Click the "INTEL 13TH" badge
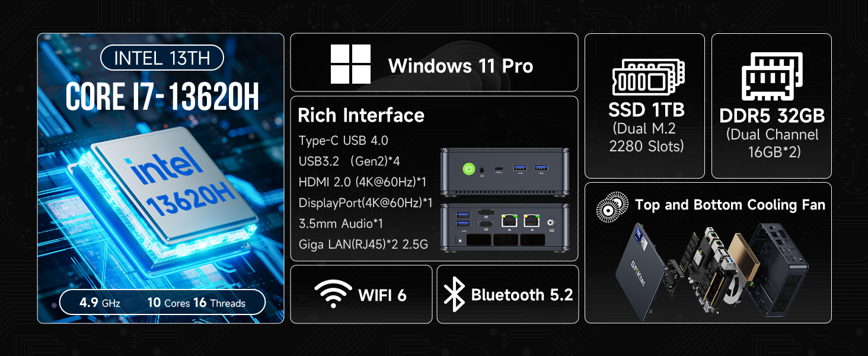 pos(161,58)
